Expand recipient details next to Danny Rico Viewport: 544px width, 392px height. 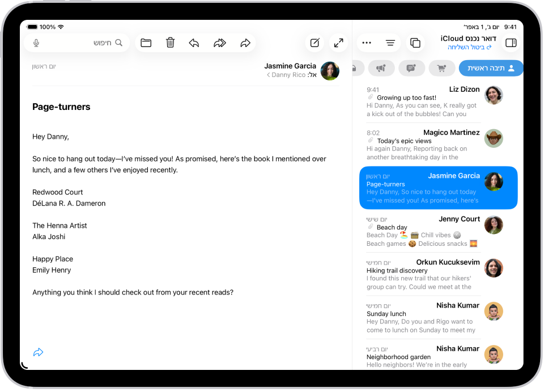[268, 75]
